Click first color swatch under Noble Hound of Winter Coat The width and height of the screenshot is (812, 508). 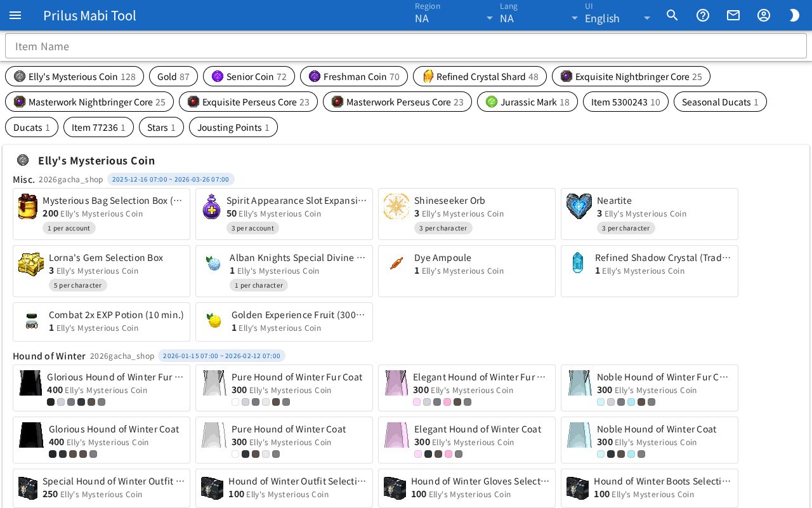click(x=601, y=454)
